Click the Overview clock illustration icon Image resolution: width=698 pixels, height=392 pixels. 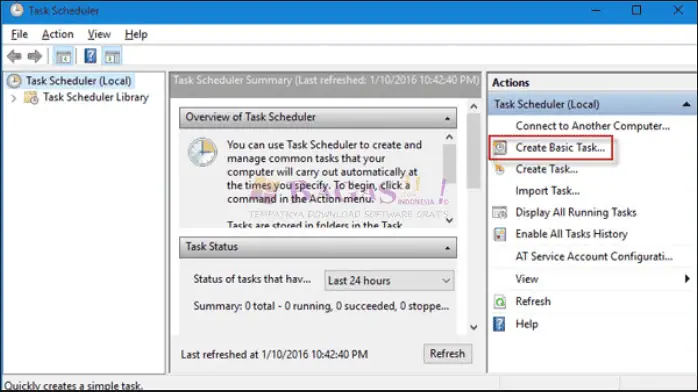203,152
